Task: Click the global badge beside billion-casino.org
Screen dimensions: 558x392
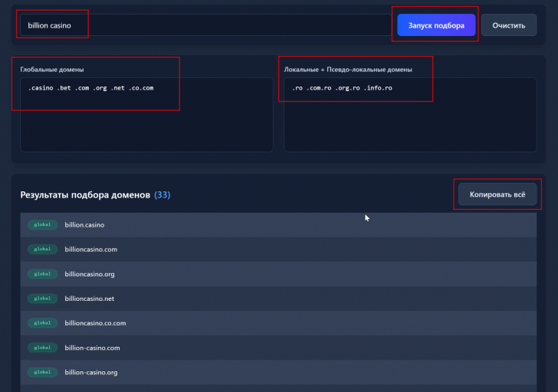Action: [42, 372]
